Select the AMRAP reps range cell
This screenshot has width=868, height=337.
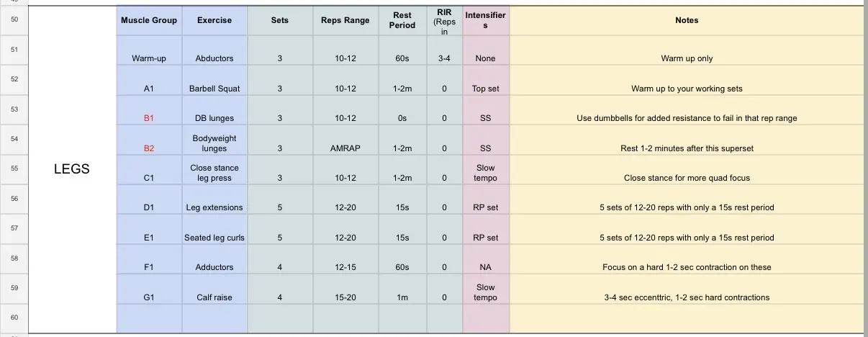[345, 148]
